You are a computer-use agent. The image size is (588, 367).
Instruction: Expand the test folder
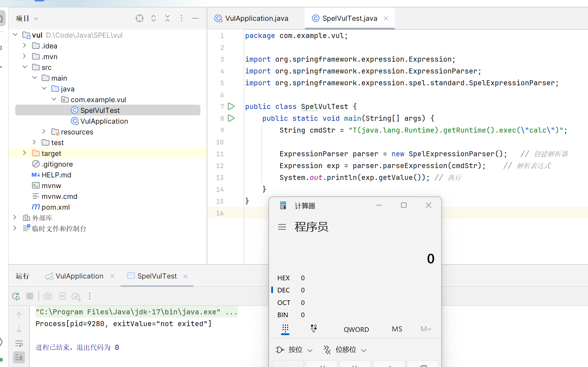tap(34, 142)
